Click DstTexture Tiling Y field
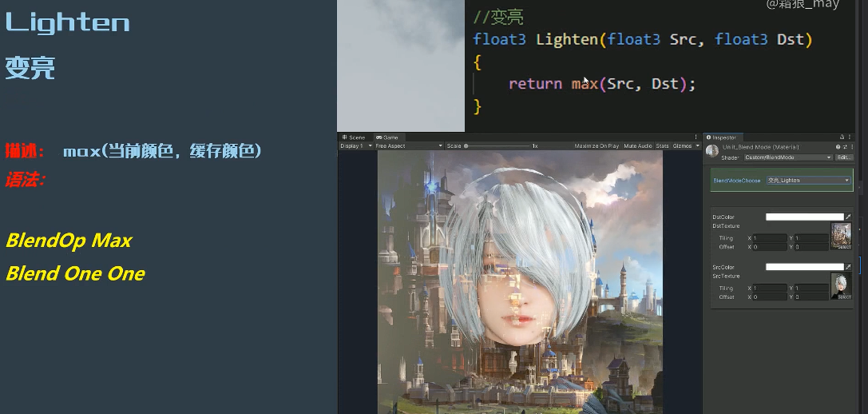This screenshot has width=868, height=414. [x=812, y=238]
